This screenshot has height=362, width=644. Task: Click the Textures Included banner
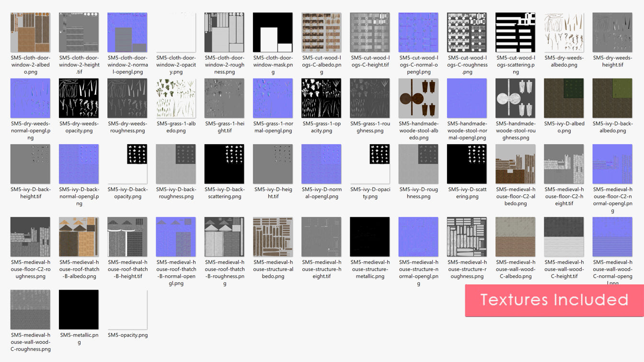[x=554, y=300]
